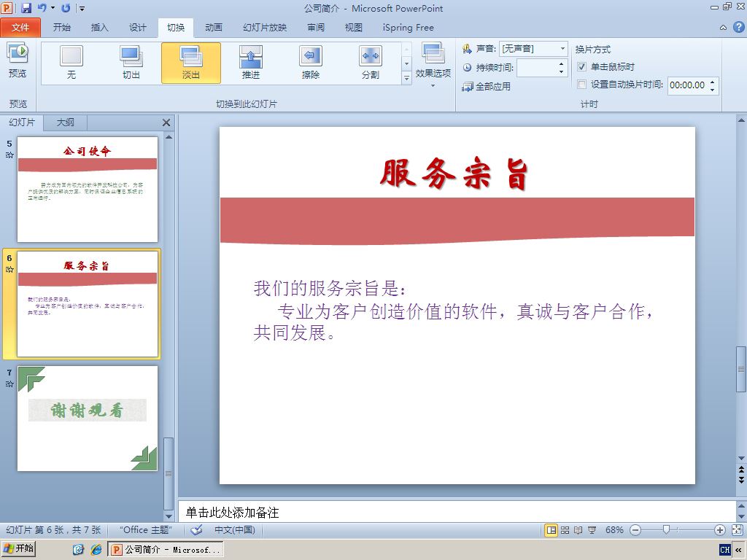Expand the full transition gallery
This screenshot has width=747, height=560.
click(x=406, y=78)
